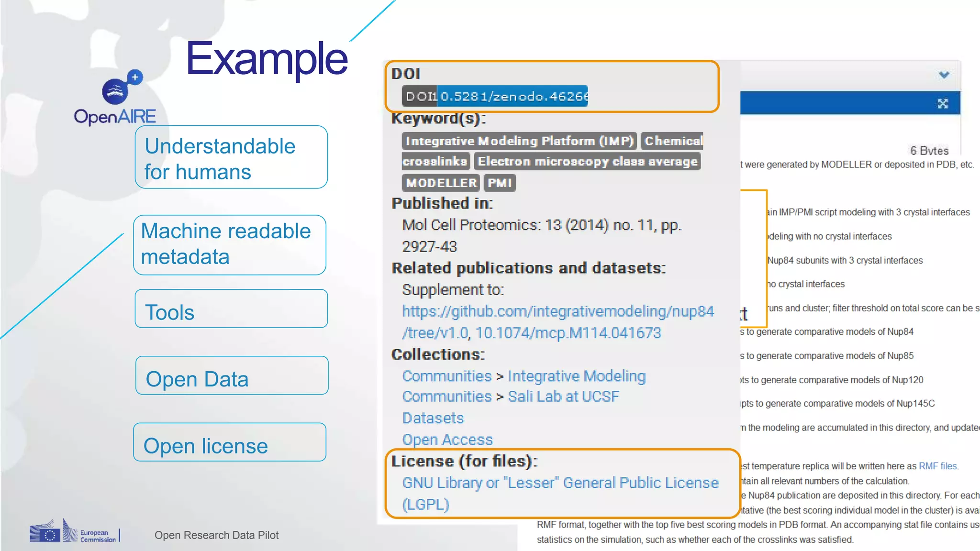This screenshot has width=980, height=551.
Task: Click the DOI badge 10.5281/zenodo.46266
Action: pyautogui.click(x=495, y=96)
